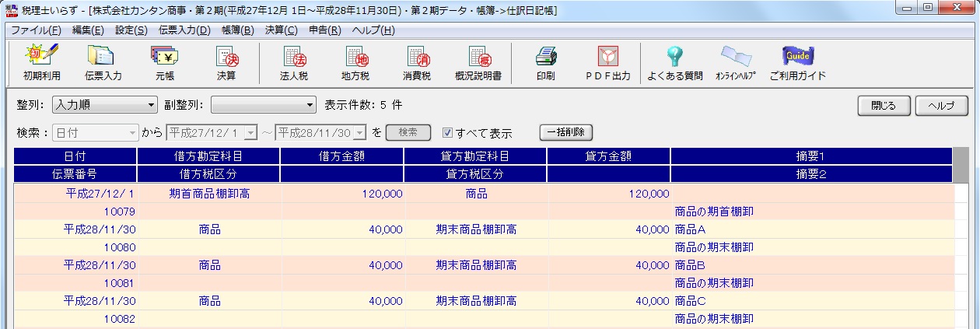Open the 申告(R) menu
980x329 pixels.
click(x=324, y=30)
